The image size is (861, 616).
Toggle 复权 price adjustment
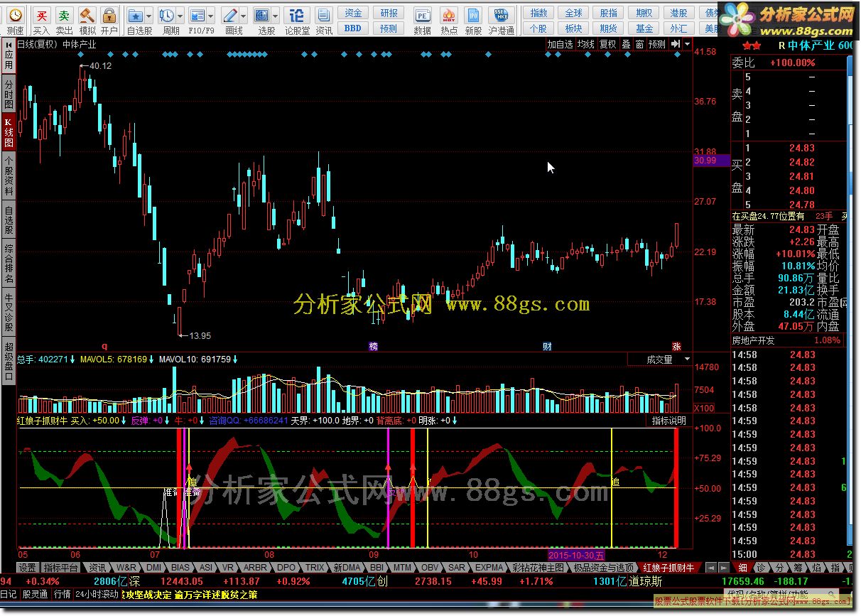608,44
